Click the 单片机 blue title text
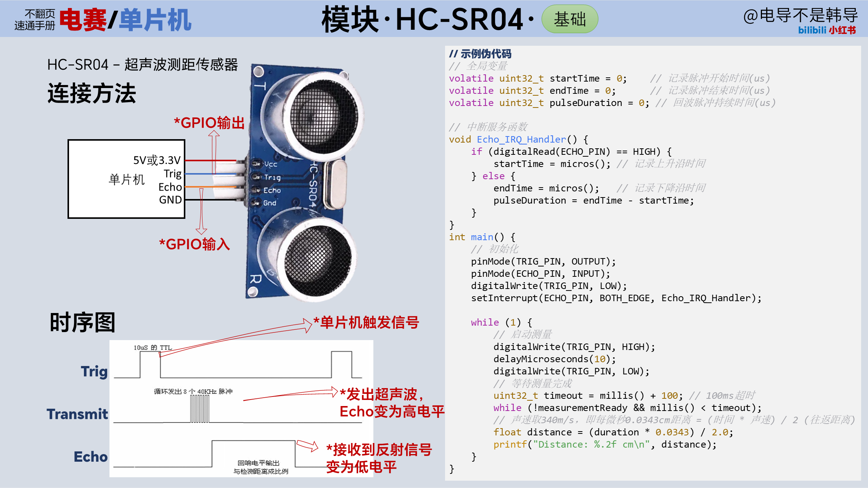 [x=155, y=20]
